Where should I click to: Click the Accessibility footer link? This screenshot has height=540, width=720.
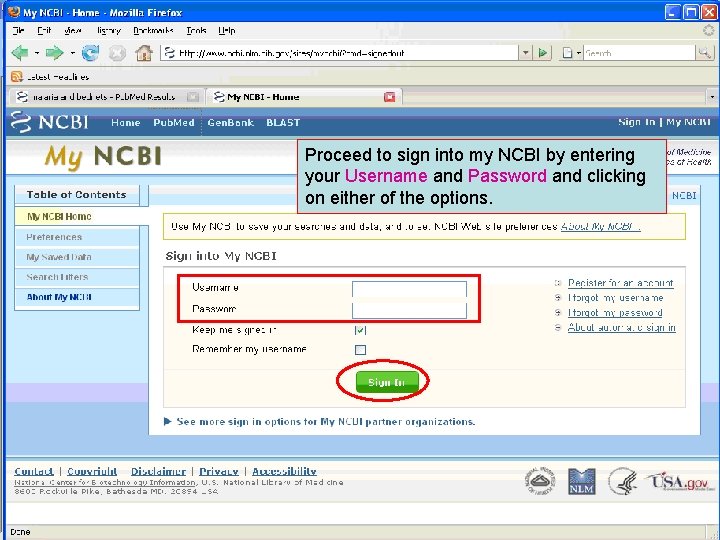[284, 471]
